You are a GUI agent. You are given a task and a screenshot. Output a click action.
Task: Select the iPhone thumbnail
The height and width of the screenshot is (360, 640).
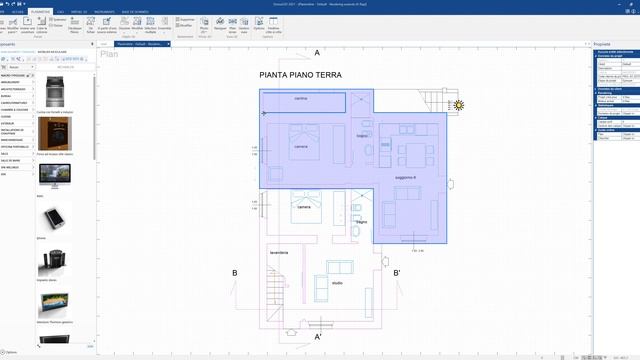(55, 218)
